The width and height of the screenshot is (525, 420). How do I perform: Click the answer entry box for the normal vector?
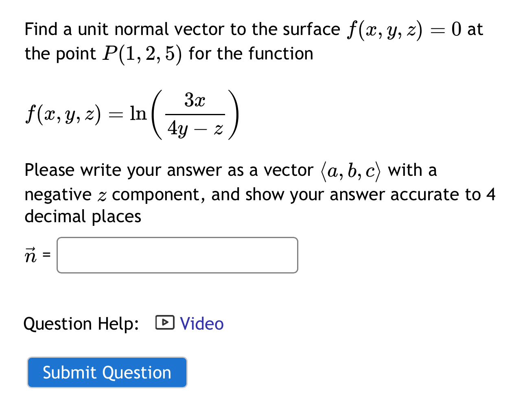pos(177,255)
